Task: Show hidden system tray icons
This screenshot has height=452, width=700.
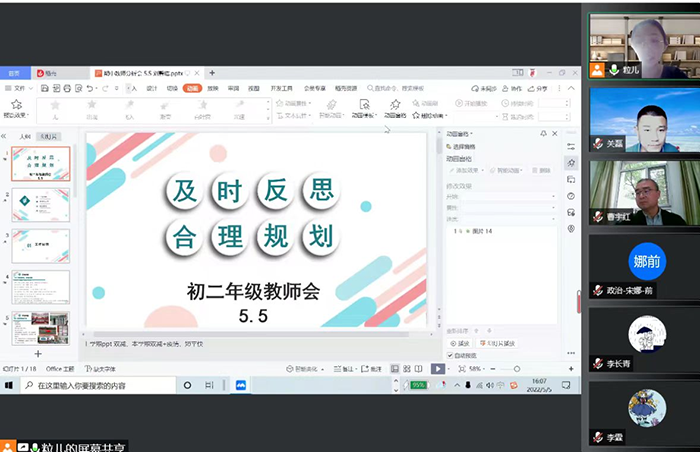Action: click(457, 385)
